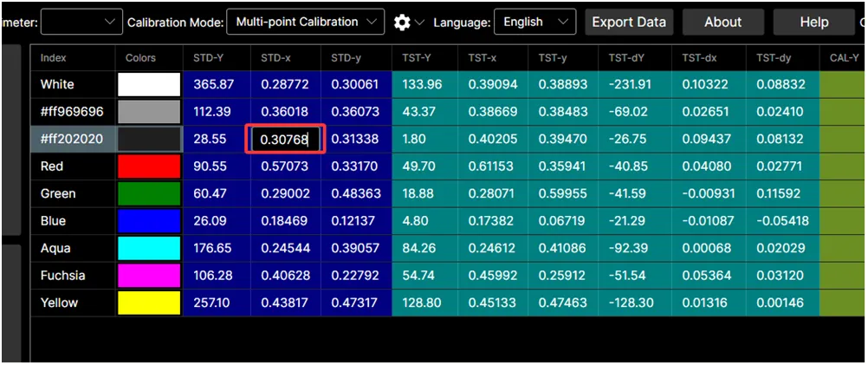Viewport: 868px width, 365px height.
Task: Select the white color swatch
Action: click(x=149, y=85)
